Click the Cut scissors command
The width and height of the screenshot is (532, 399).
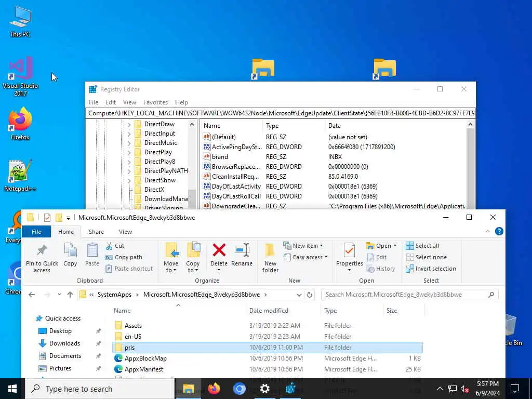pos(115,246)
